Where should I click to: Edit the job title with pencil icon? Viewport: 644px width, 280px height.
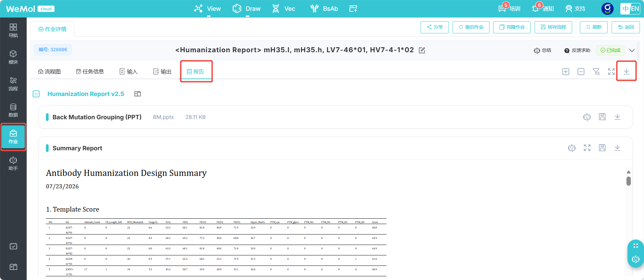pyautogui.click(x=422, y=50)
